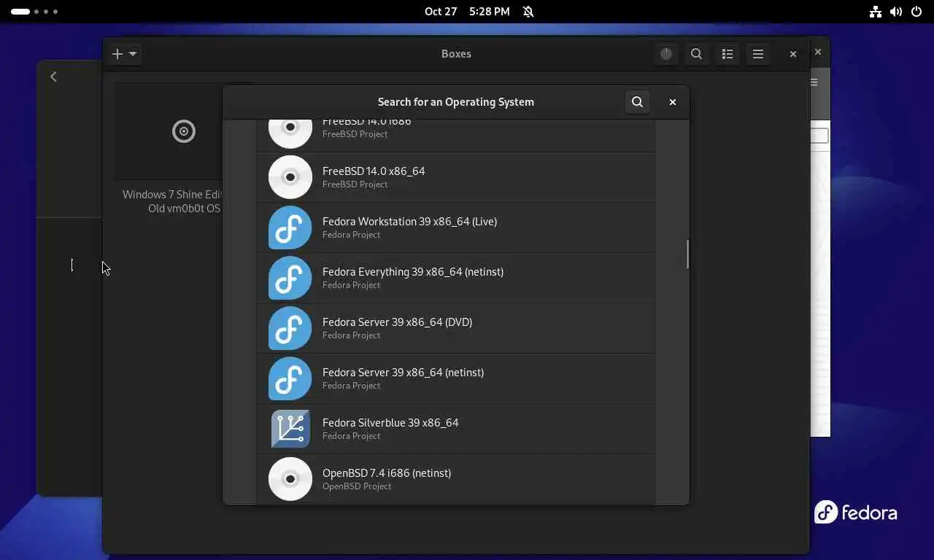Open the Windows 7 Shine Edition box thumbnail

tap(169, 131)
